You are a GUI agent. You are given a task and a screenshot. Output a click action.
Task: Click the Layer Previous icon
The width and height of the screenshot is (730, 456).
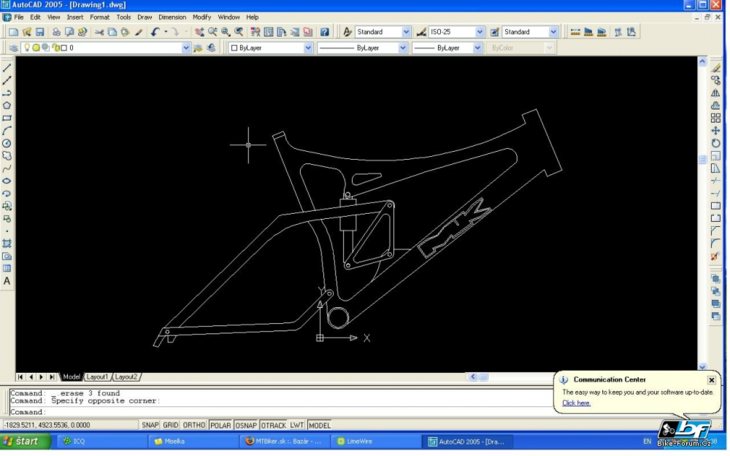tap(212, 48)
